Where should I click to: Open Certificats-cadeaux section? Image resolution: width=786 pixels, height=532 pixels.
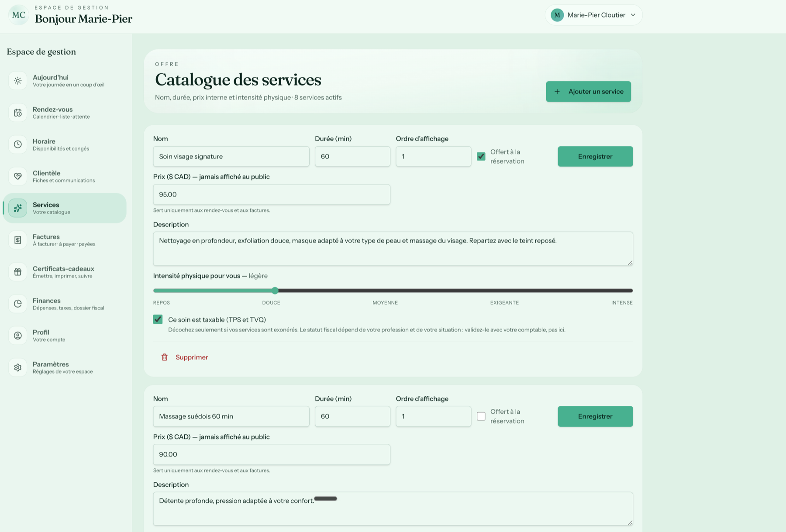(x=65, y=272)
